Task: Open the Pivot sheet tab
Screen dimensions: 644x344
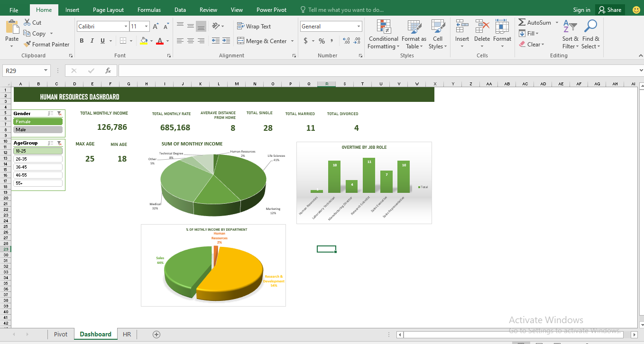Action: pyautogui.click(x=61, y=335)
